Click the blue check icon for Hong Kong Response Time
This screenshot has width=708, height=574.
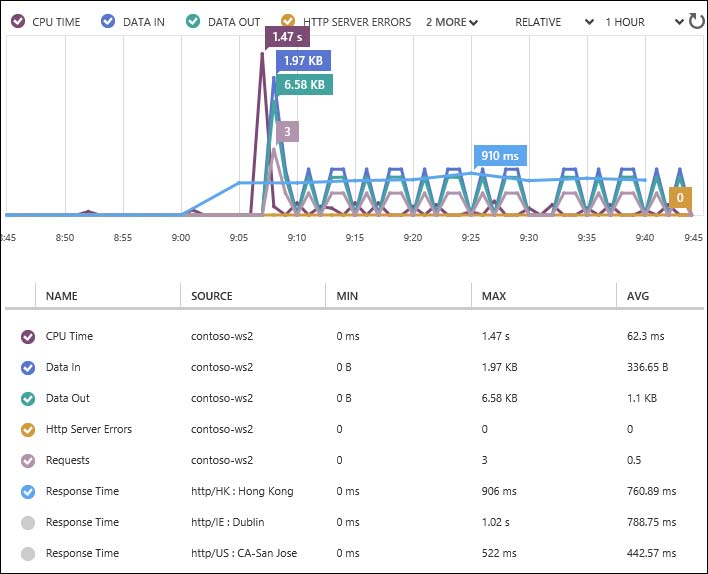tap(27, 492)
